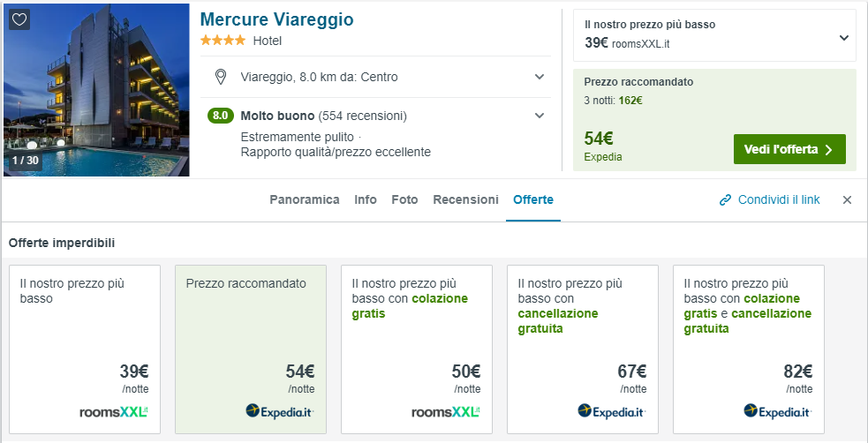Image resolution: width=868 pixels, height=443 pixels.
Task: Select the Foto tab
Action: [x=404, y=199]
